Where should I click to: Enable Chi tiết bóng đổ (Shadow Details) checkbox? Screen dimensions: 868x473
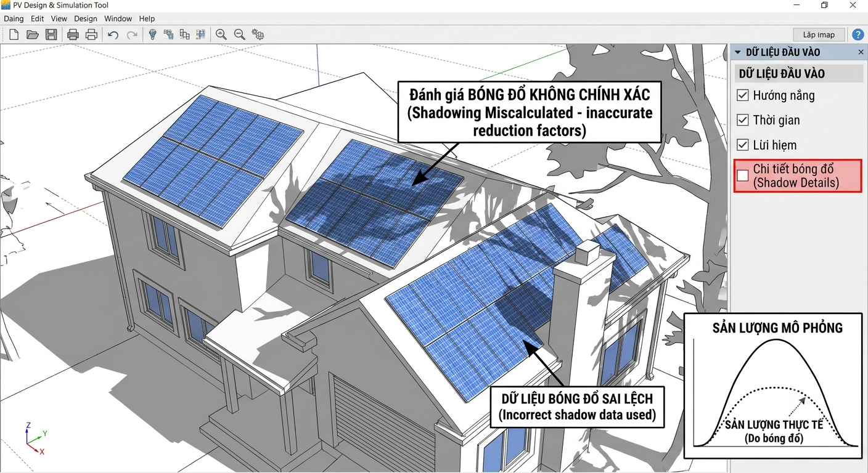[x=743, y=176]
